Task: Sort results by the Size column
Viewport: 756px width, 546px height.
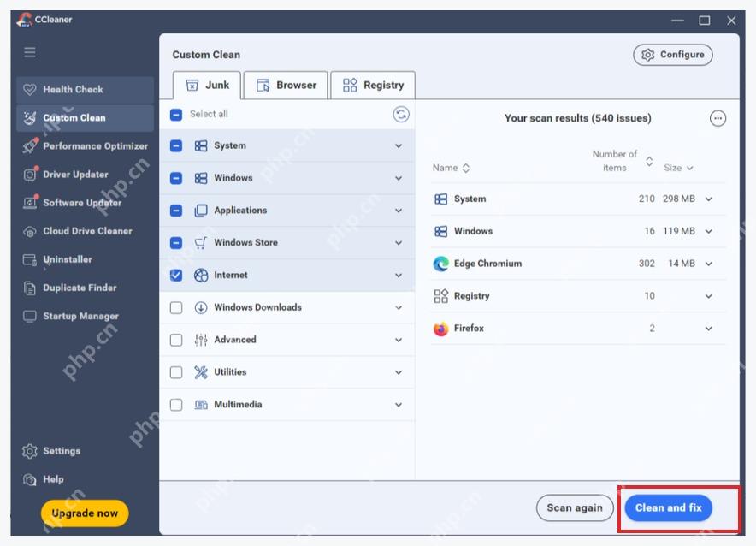Action: tap(678, 168)
